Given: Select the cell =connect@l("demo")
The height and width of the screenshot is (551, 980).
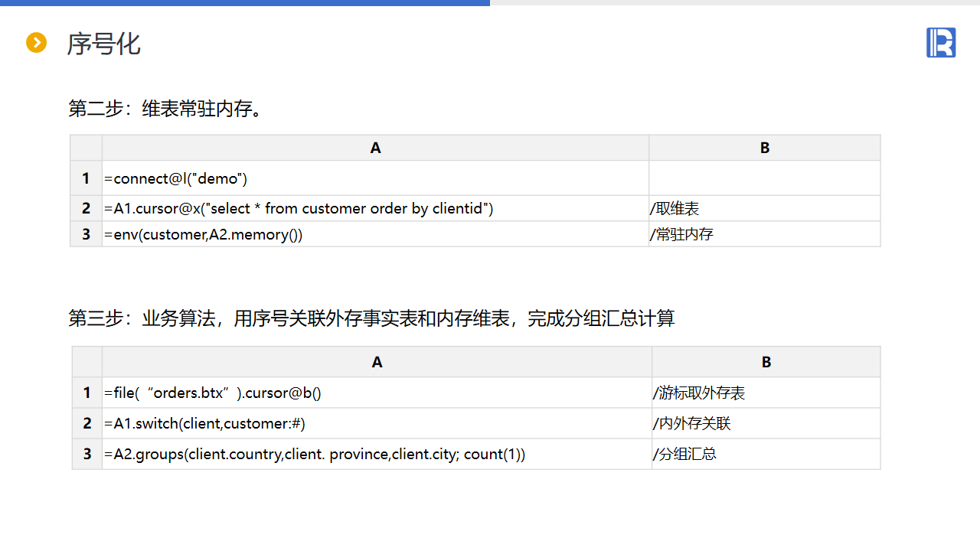Looking at the screenshot, I should coord(375,178).
